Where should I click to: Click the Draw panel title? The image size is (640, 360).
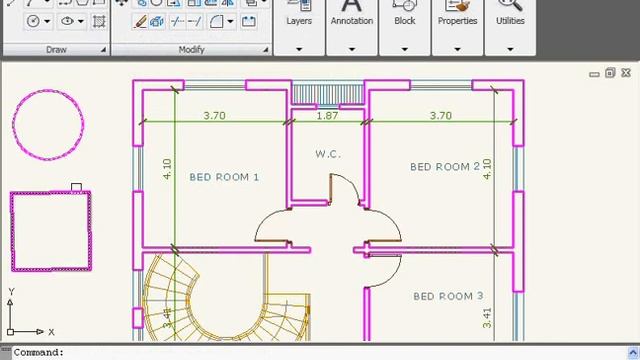(56, 50)
